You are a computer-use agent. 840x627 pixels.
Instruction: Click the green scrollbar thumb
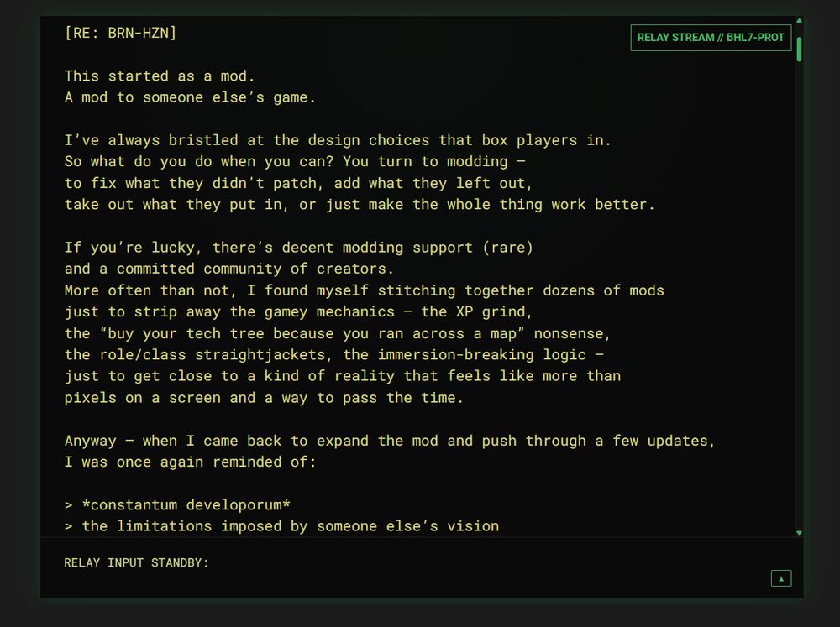coord(799,50)
